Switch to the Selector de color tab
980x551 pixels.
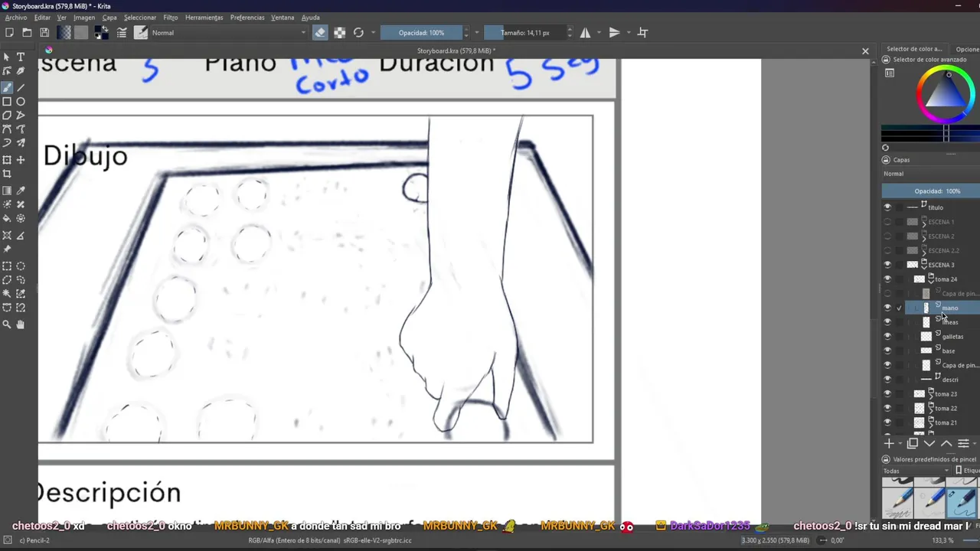click(x=914, y=49)
